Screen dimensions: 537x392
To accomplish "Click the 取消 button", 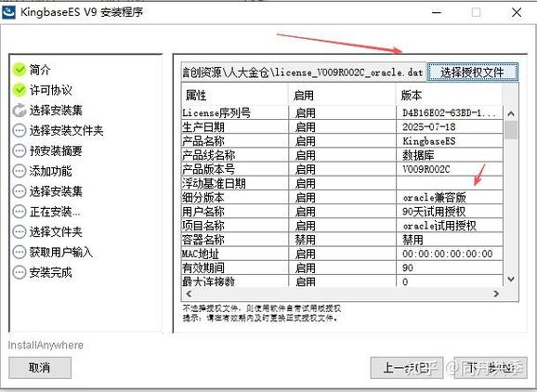I will point(40,368).
